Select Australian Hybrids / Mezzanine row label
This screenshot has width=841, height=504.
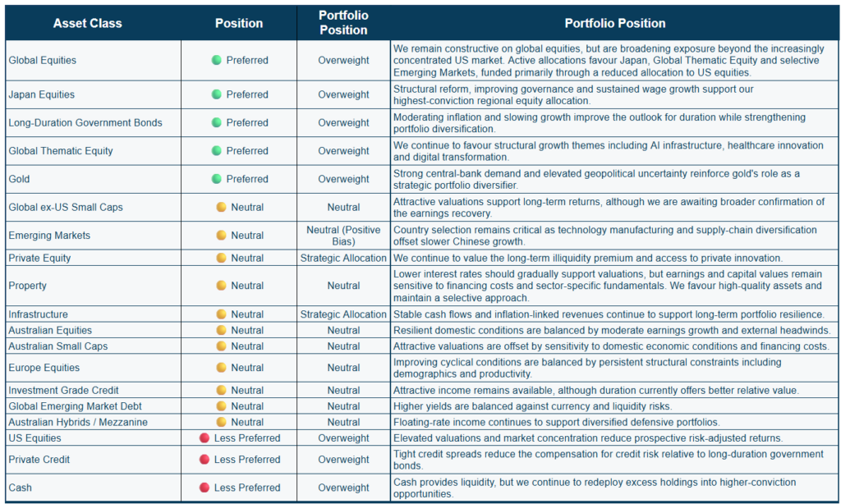click(78, 422)
